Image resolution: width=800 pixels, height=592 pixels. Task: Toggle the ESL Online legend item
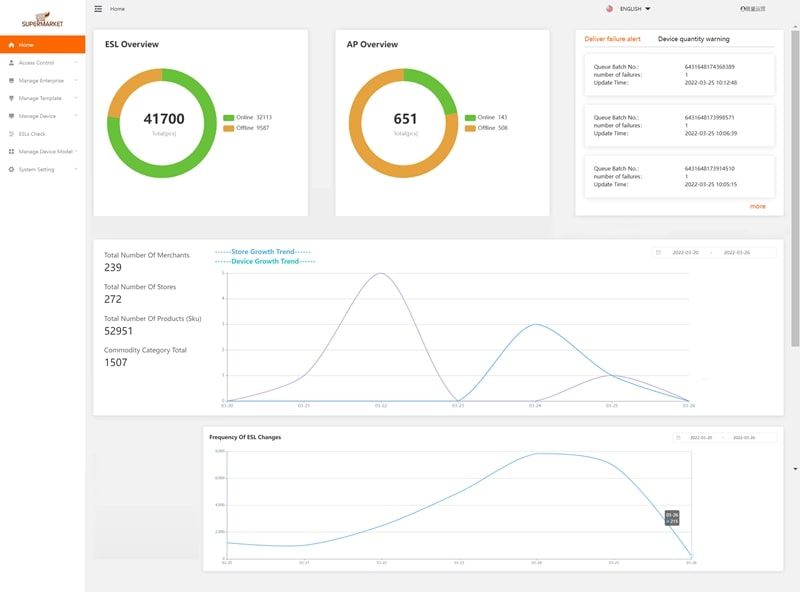pos(247,117)
